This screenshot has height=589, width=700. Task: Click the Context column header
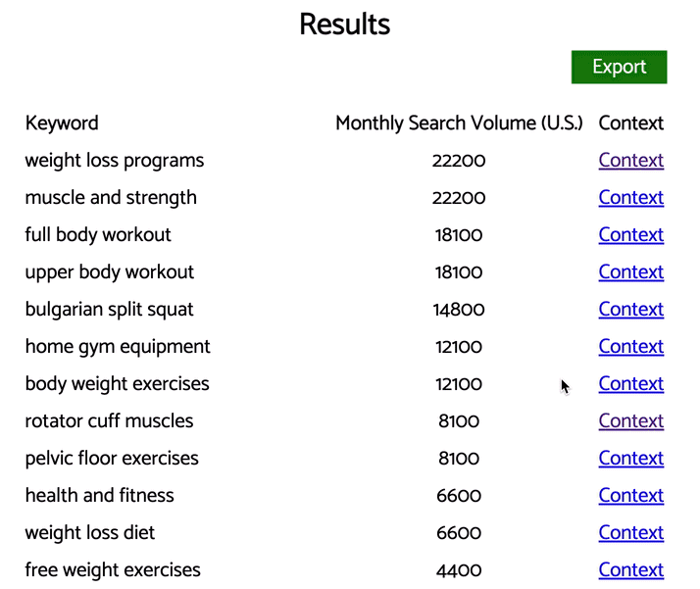coord(630,123)
